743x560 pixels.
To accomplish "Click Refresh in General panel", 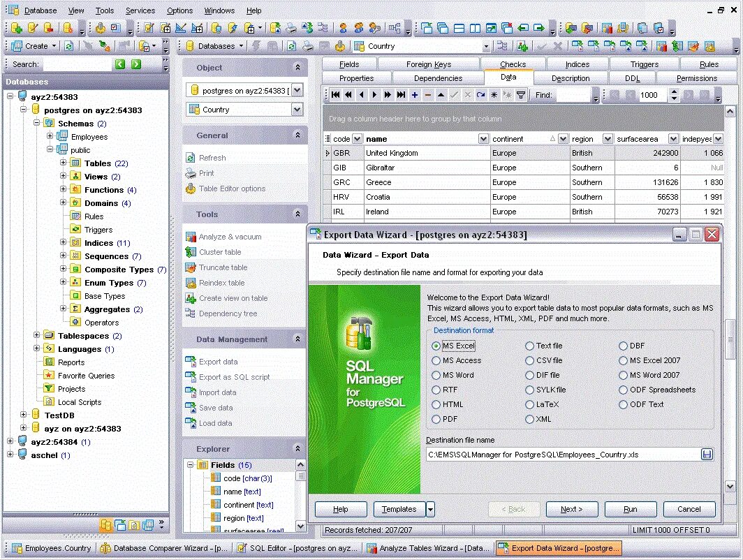I will [x=212, y=158].
